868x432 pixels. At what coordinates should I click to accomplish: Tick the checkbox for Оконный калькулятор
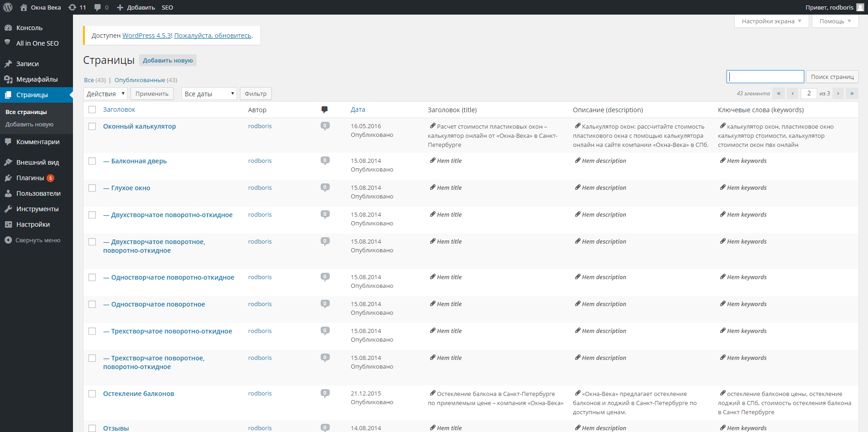click(x=92, y=126)
